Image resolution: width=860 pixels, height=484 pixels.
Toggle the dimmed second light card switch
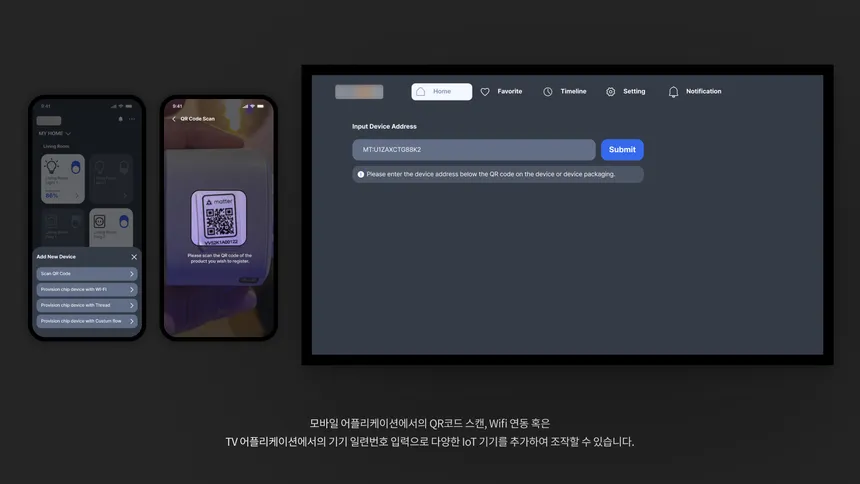pos(124,167)
